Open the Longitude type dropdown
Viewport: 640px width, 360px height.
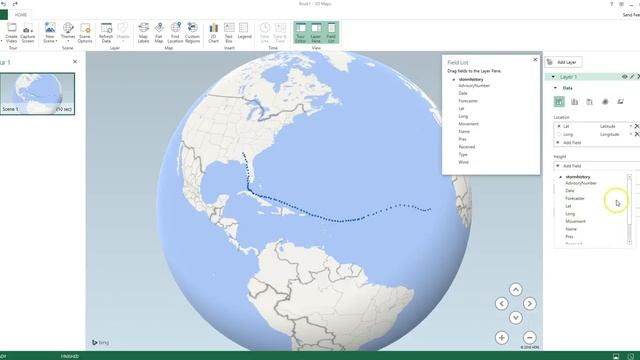(631, 134)
